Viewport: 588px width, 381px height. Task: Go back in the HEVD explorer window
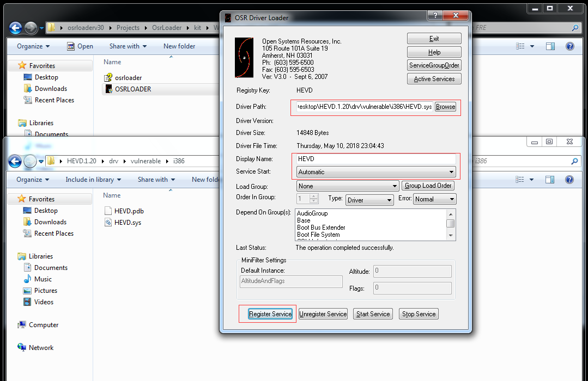pos(15,162)
